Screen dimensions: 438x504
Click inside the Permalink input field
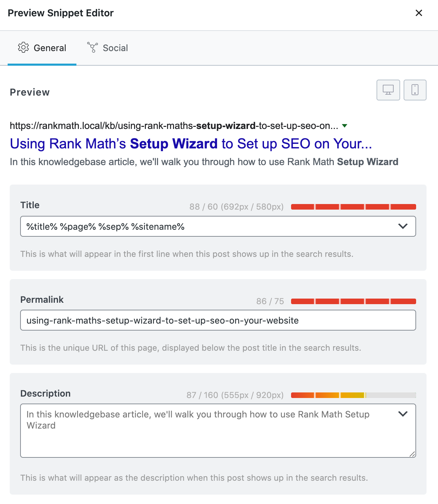pos(218,320)
